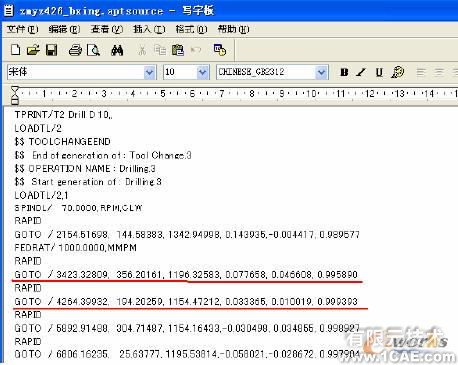Expand the font size 10 dropdown
Viewport: 458px width, 365px height.
[202, 72]
